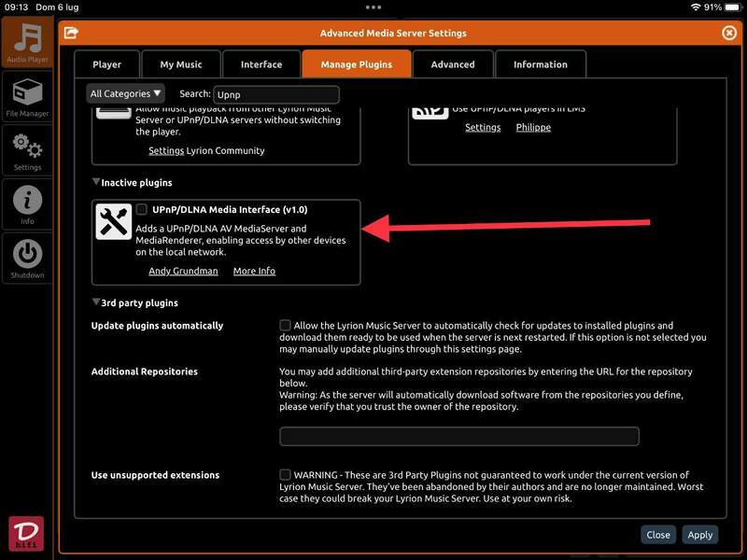The height and width of the screenshot is (560, 747).
Task: Click the UPnP/DLNA plugin tools icon
Action: click(114, 222)
